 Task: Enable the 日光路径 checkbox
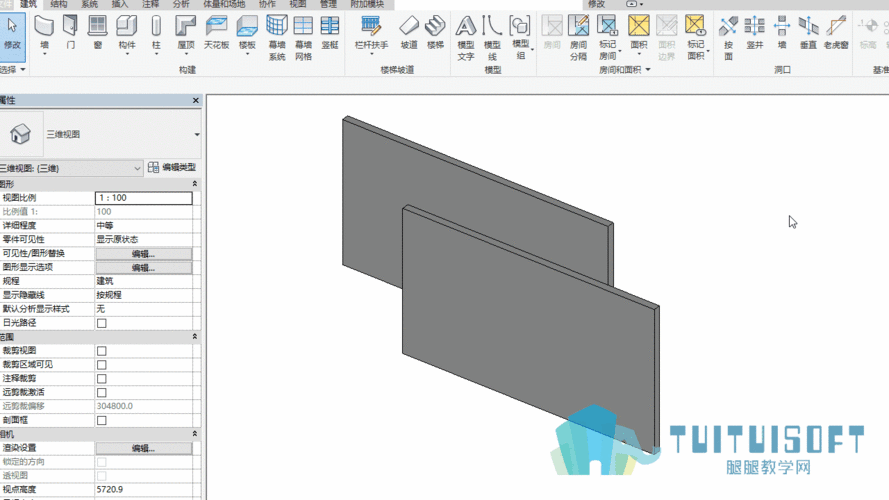click(x=101, y=323)
